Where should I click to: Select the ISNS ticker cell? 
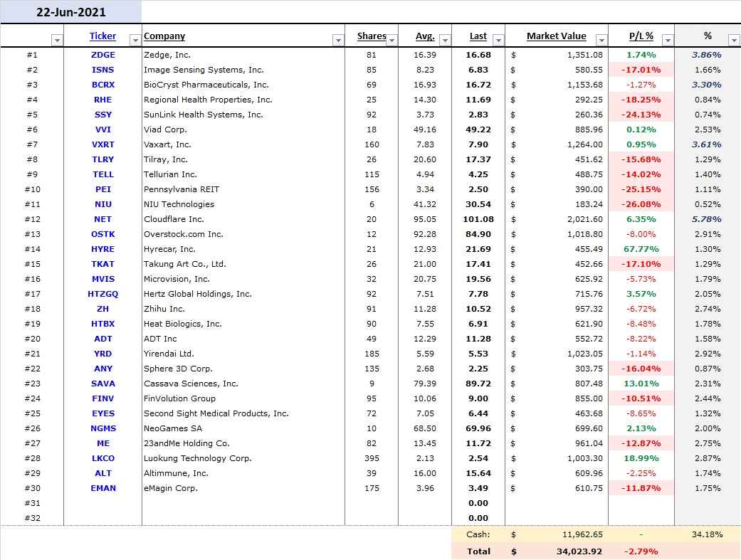[x=103, y=70]
